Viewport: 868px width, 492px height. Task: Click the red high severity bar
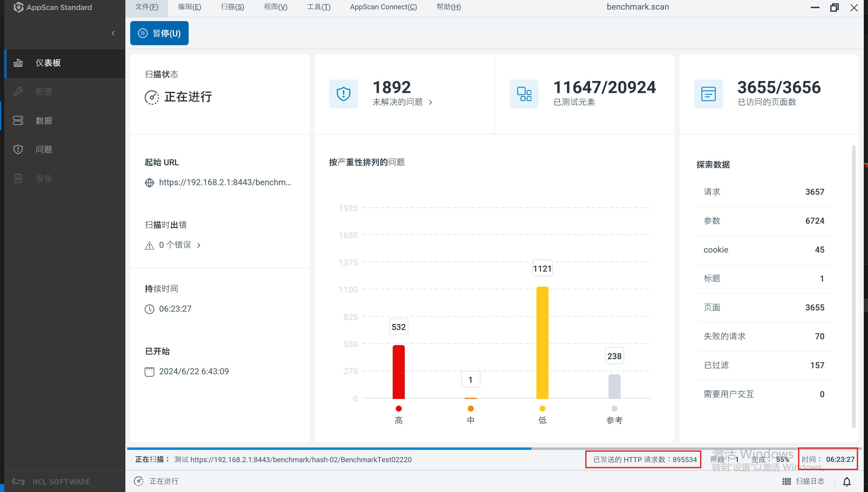coord(398,372)
